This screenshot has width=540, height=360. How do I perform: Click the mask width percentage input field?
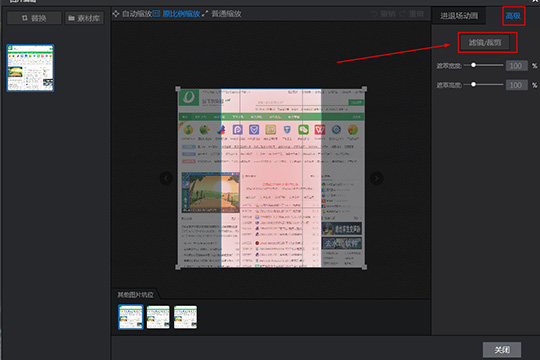pyautogui.click(x=516, y=65)
